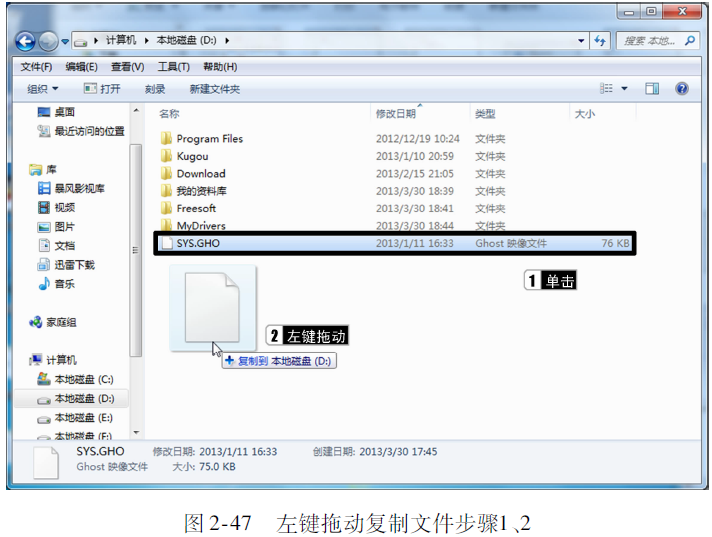Screen dimensions: 712x537
Task: Click the navigation pane scrollbar thumb
Action: click(x=135, y=250)
